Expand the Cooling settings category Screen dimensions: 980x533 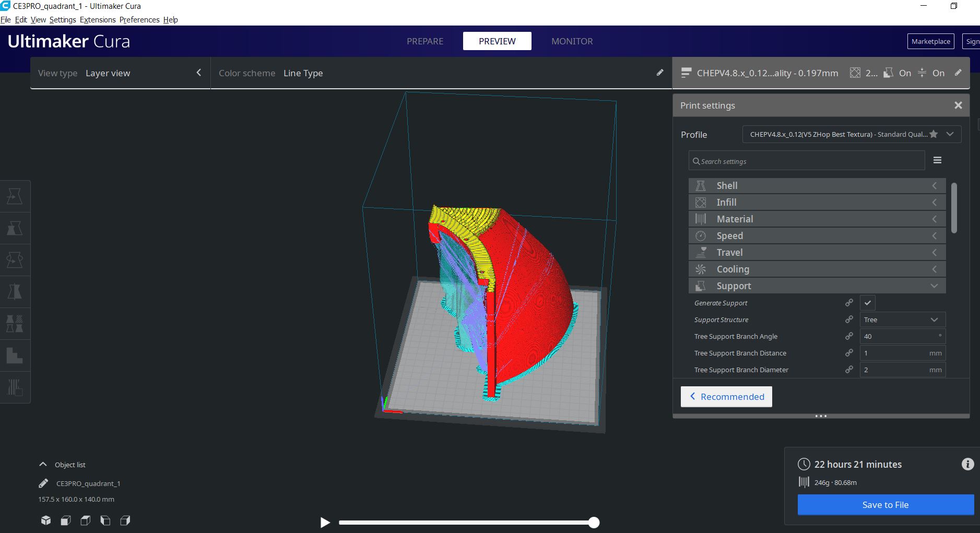tap(817, 269)
